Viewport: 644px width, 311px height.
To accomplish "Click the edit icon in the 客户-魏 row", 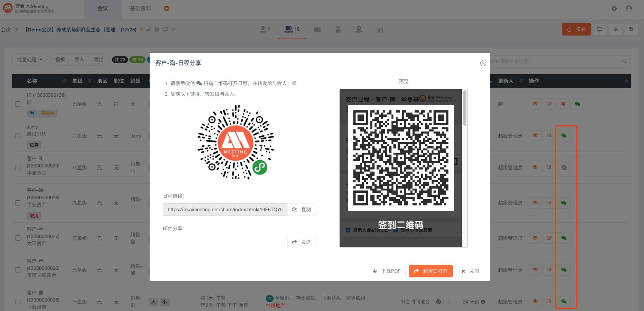I will 549,203.
